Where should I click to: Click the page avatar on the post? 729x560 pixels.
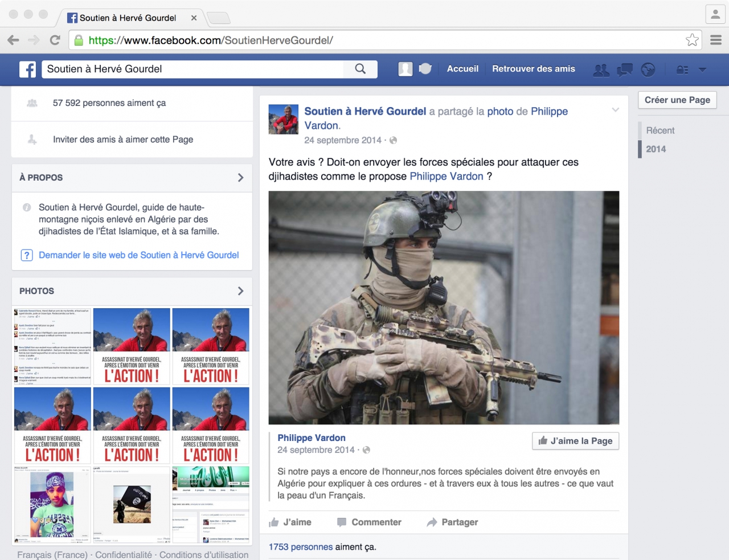284,119
